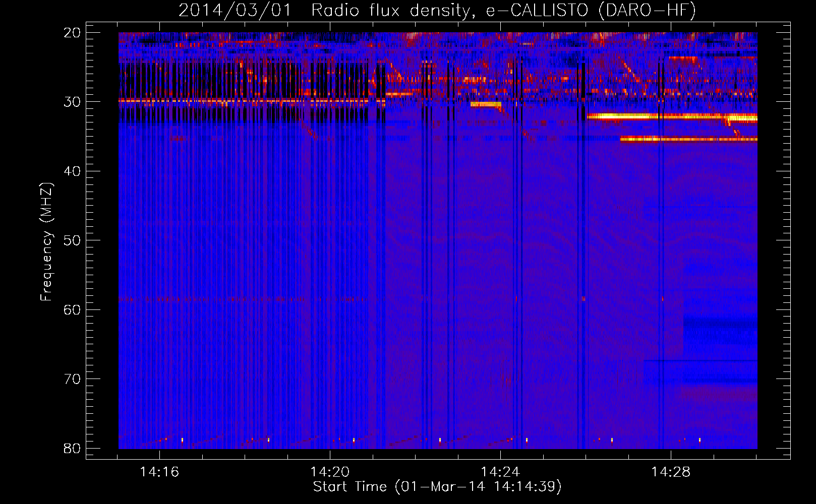Click the 20 frequency tick label

[x=72, y=33]
